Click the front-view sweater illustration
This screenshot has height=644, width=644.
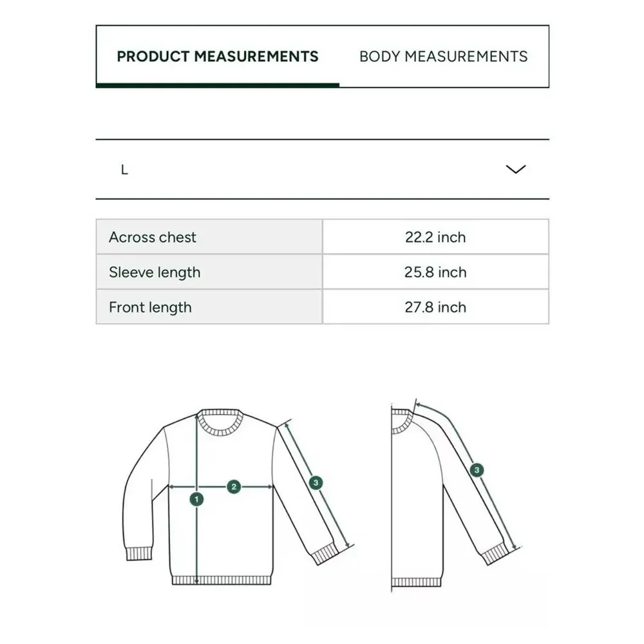pos(238,497)
